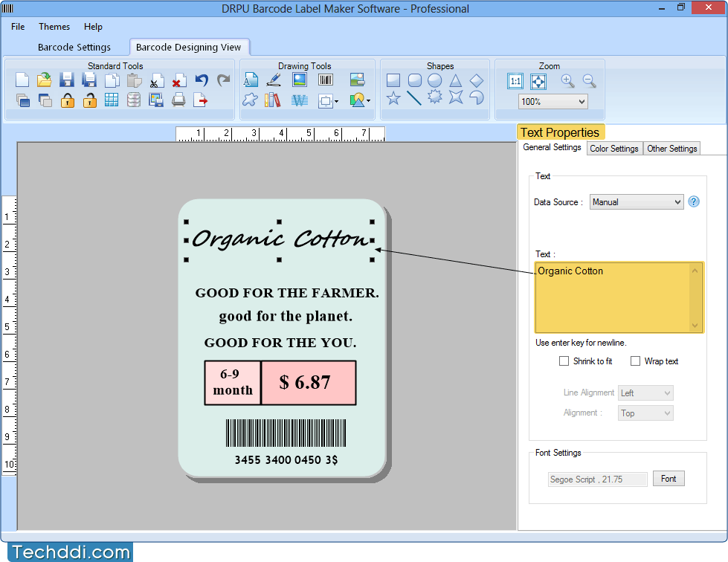Enable the Shrink to fit checkbox
728x562 pixels.
click(564, 361)
